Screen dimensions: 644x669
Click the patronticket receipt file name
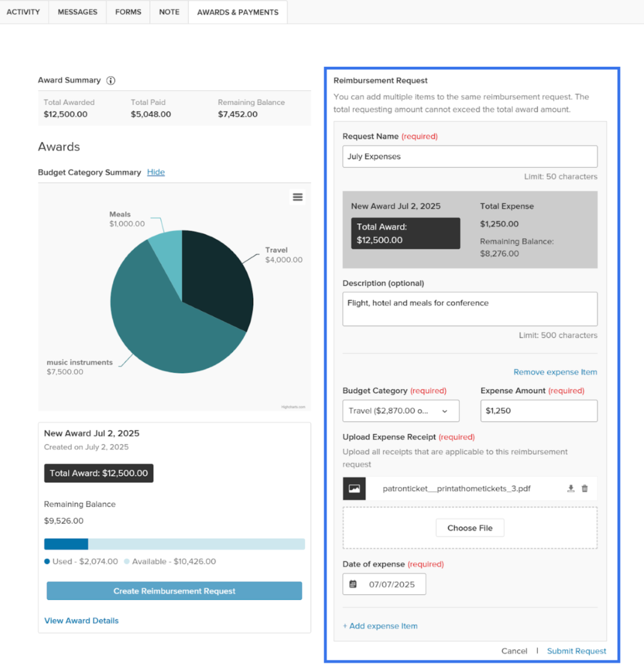click(457, 488)
